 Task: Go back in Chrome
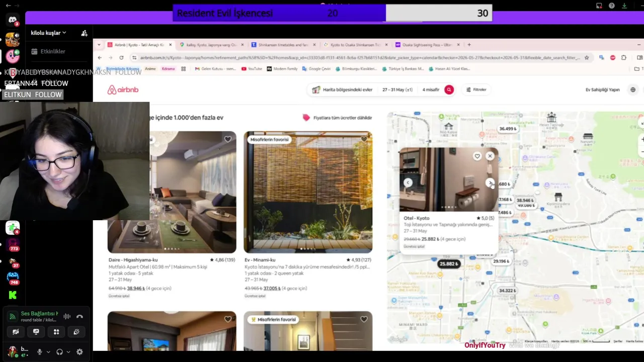tap(100, 58)
